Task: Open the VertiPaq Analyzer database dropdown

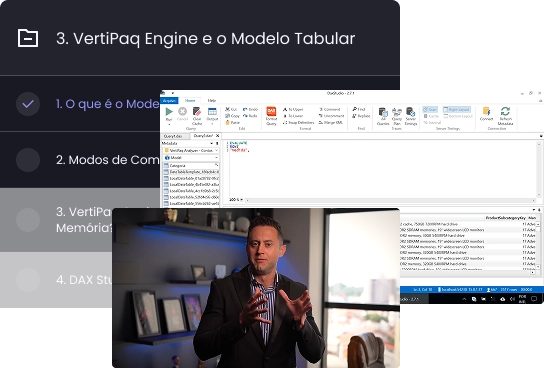Action: click(191, 151)
